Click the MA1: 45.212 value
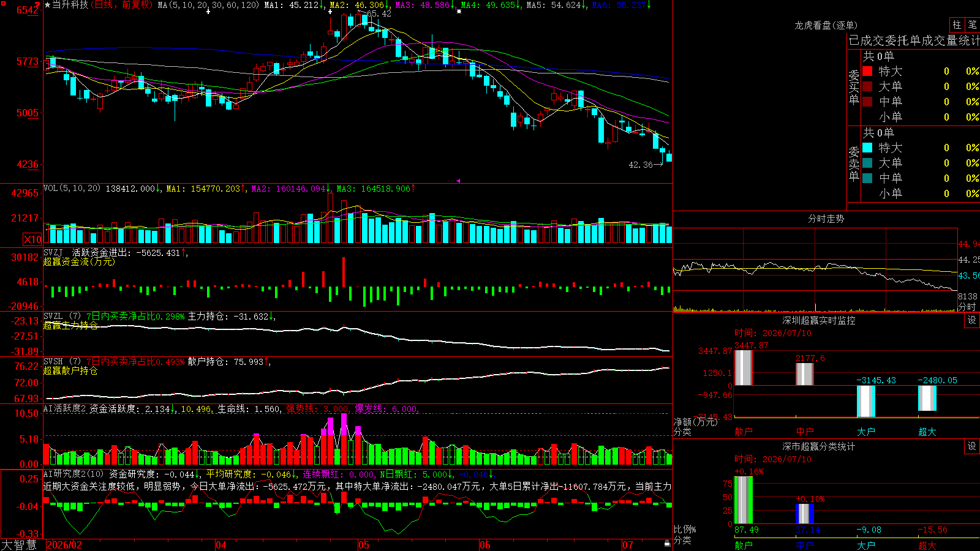 pyautogui.click(x=293, y=5)
